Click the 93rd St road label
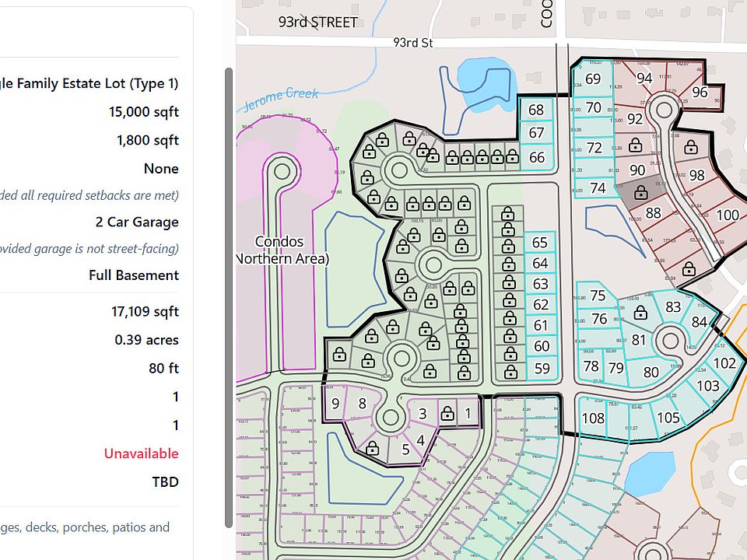This screenshot has height=560, width=747. tap(413, 43)
